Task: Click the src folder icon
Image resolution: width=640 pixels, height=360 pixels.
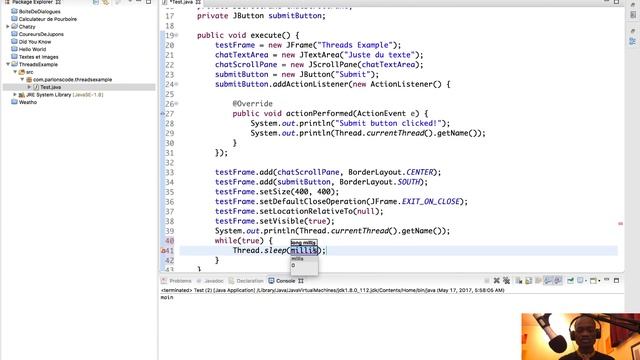Action: point(22,72)
